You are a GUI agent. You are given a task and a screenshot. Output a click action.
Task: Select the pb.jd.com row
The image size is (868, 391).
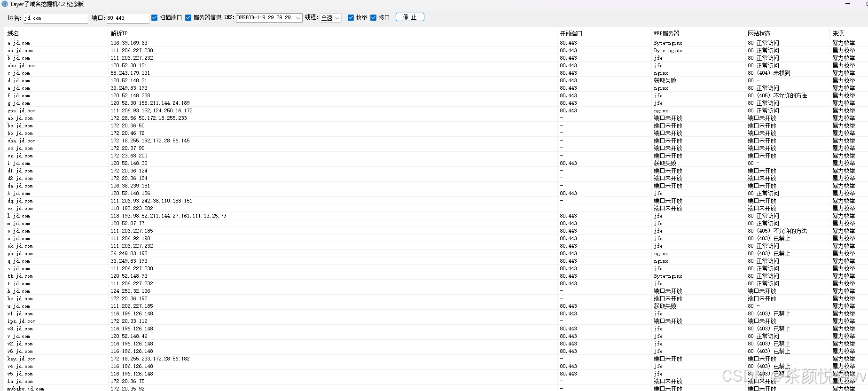[436, 253]
